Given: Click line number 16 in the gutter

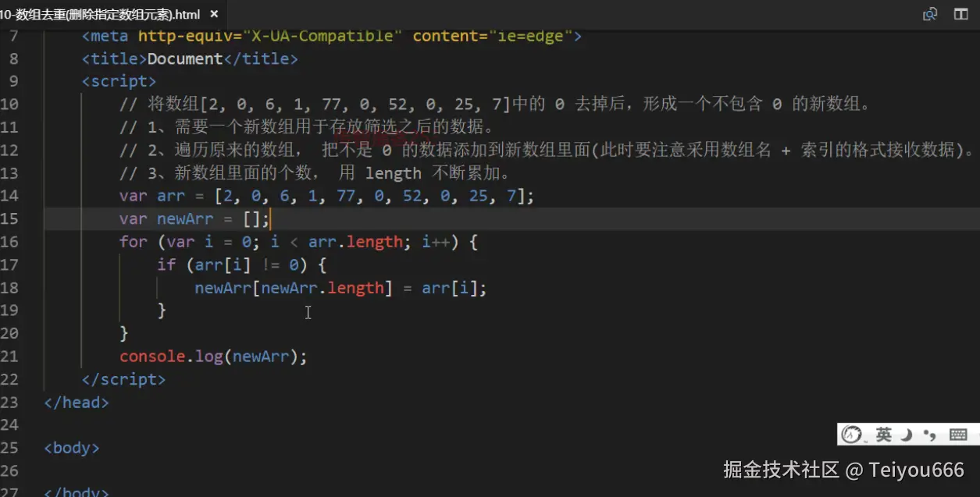Looking at the screenshot, I should point(9,242).
